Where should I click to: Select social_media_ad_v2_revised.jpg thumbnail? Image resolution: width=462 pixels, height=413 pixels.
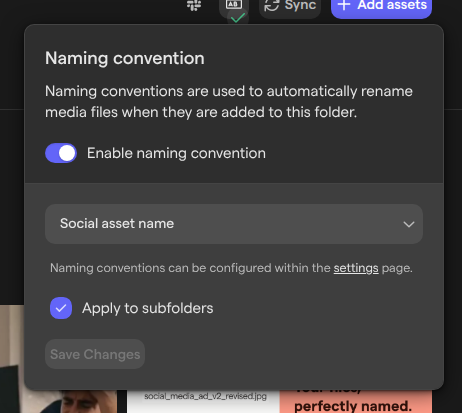pyautogui.click(x=203, y=401)
